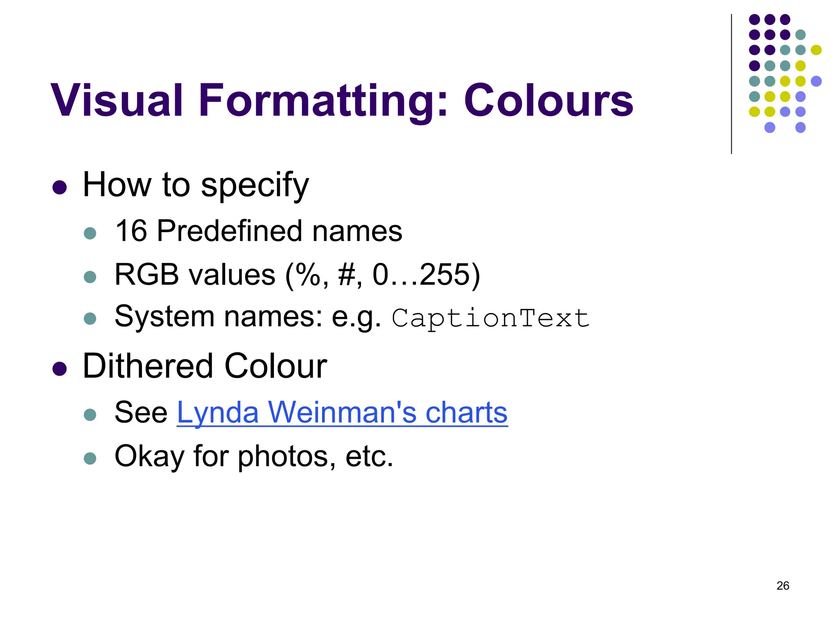Screen dimensions: 840x630
Task: Click the decorative coloured dot grid graphic
Action: coord(784,74)
